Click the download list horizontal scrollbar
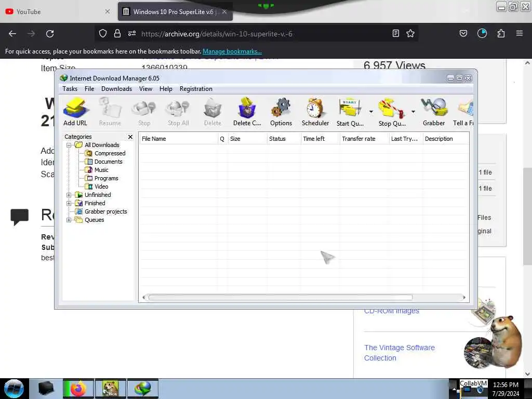This screenshot has width=532, height=399. coord(280,298)
